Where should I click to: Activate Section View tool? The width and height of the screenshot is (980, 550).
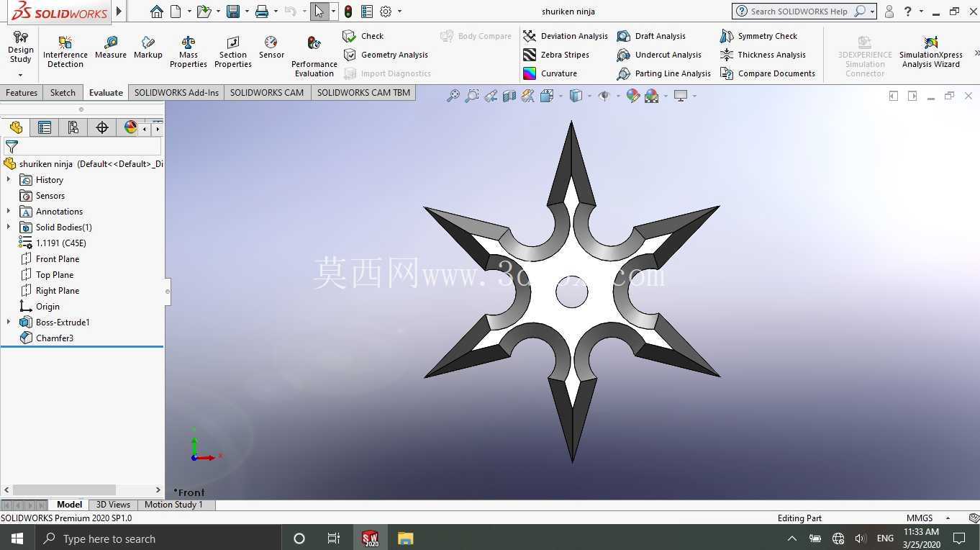tap(509, 96)
